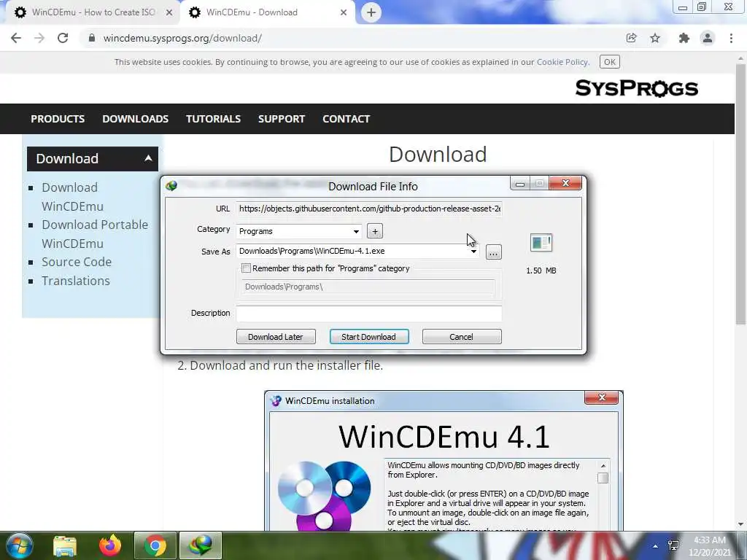The height and width of the screenshot is (560, 747).
Task: Click the Start Download button
Action: point(369,337)
